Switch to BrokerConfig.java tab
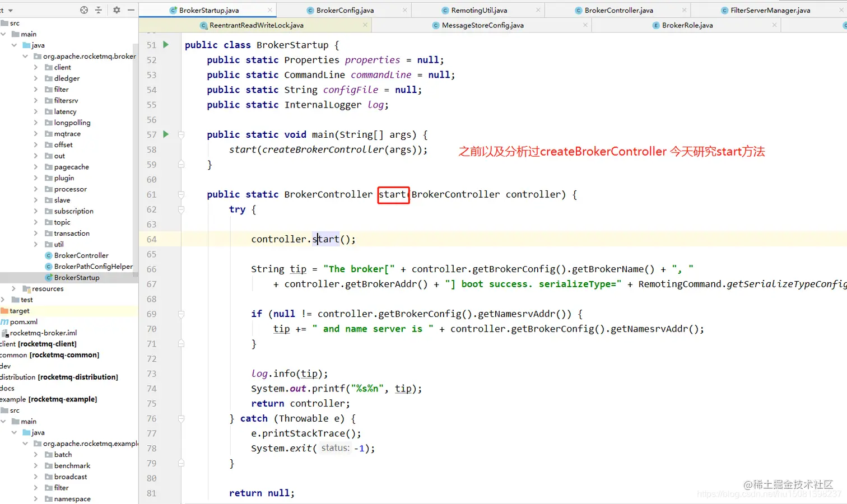This screenshot has height=504, width=847. coord(345,10)
